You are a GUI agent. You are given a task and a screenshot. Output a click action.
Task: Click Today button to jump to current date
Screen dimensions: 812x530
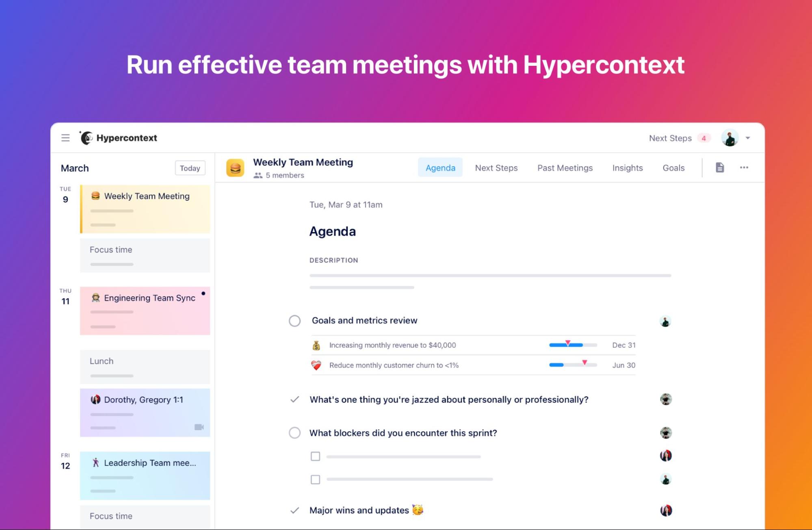[191, 168]
